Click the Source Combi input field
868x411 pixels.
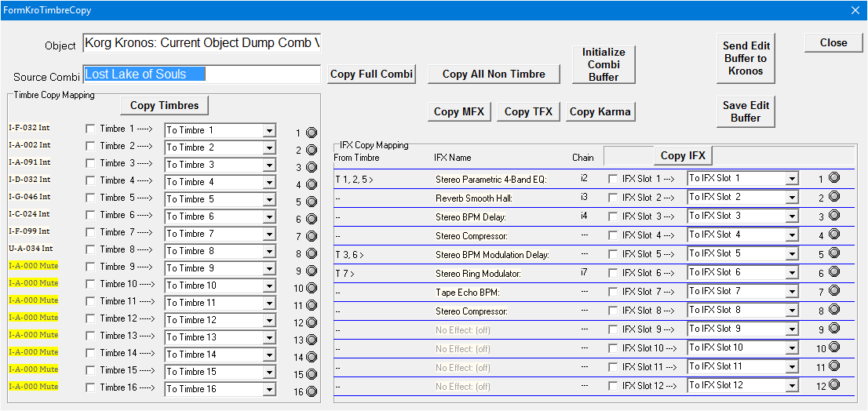[x=202, y=75]
